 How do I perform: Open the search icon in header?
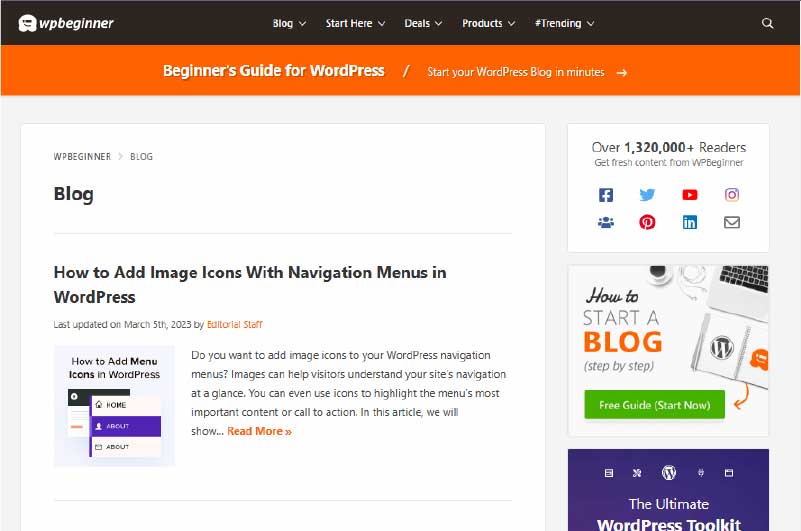tap(767, 23)
